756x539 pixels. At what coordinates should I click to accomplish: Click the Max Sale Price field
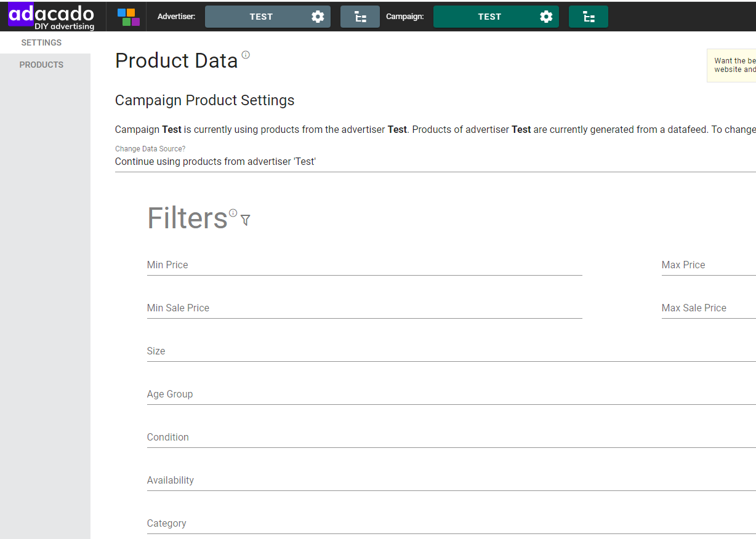(x=709, y=308)
